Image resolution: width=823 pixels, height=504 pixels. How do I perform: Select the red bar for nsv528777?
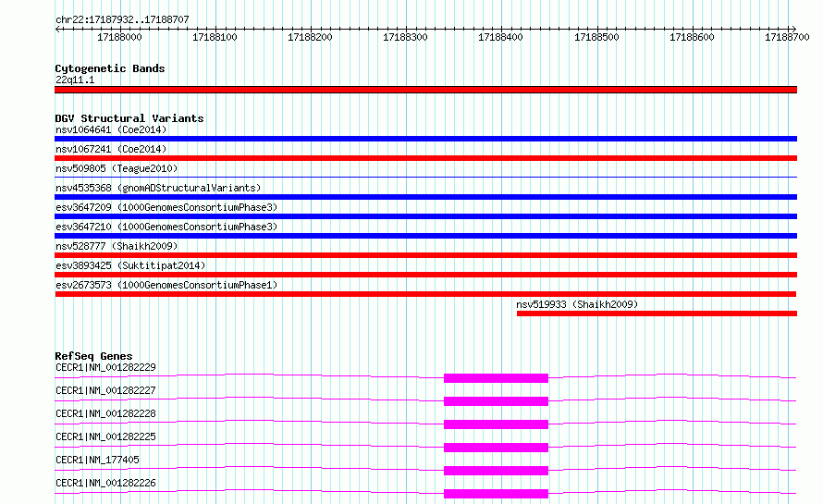click(x=425, y=255)
